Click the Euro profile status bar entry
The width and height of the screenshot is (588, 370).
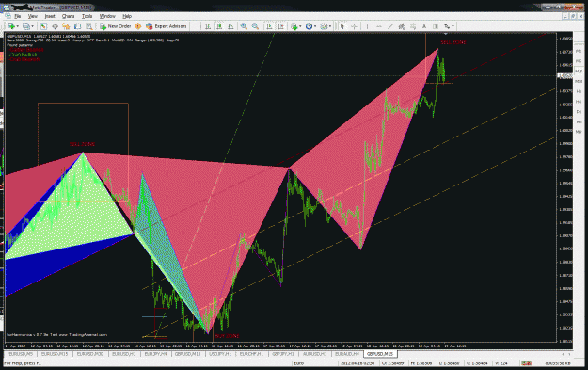click(298, 363)
